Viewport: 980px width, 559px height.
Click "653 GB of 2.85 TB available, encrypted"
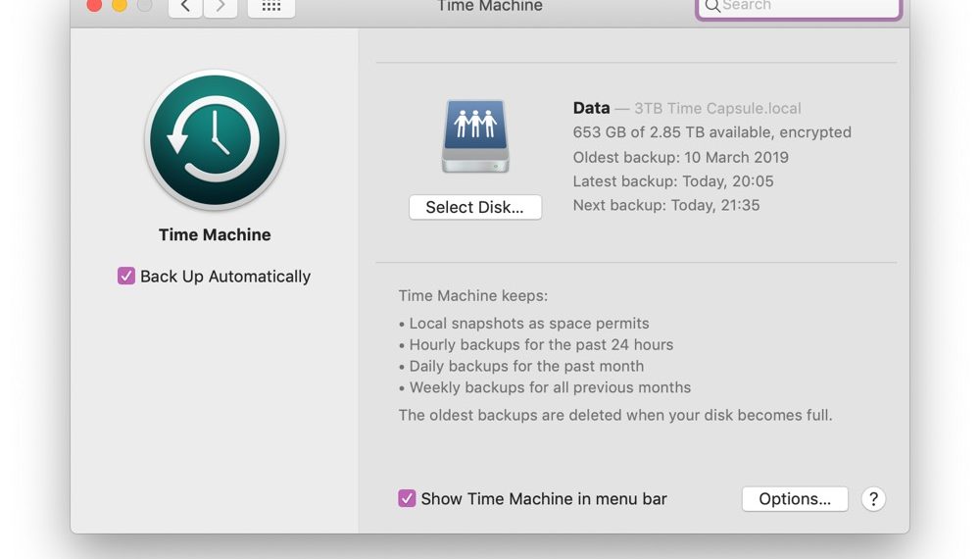click(x=711, y=132)
